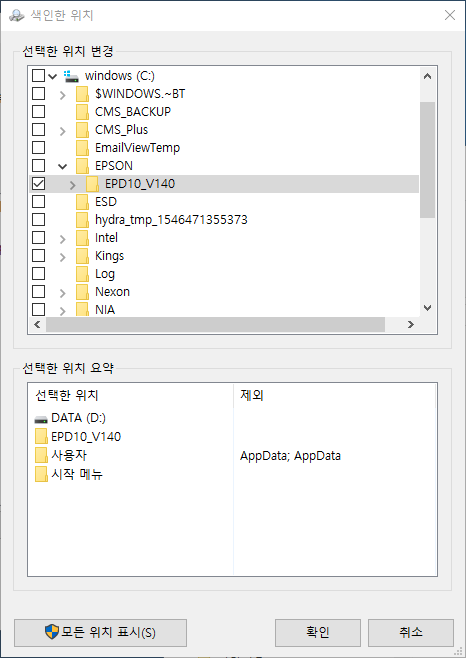Click the $WINDOWS.~BT folder icon
The image size is (466, 658).
coord(82,94)
